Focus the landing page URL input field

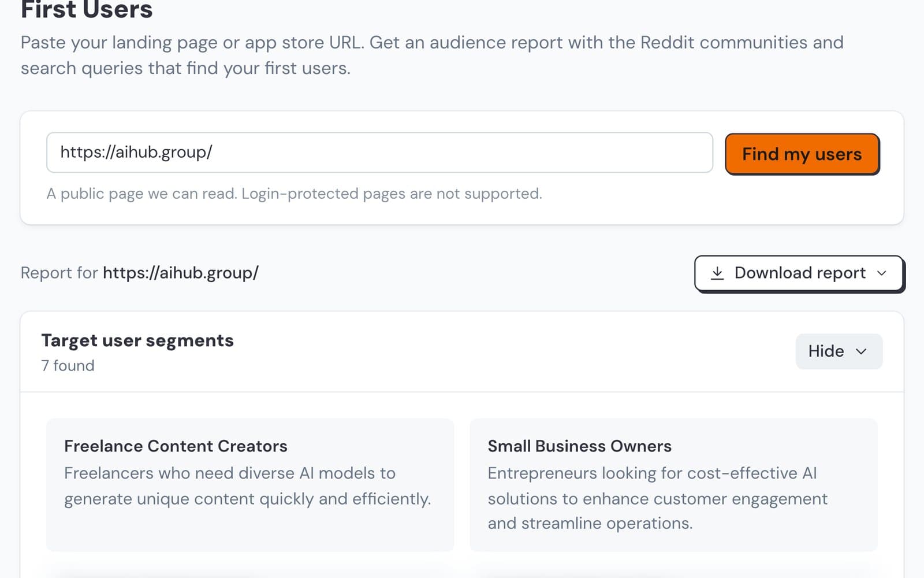tap(379, 153)
